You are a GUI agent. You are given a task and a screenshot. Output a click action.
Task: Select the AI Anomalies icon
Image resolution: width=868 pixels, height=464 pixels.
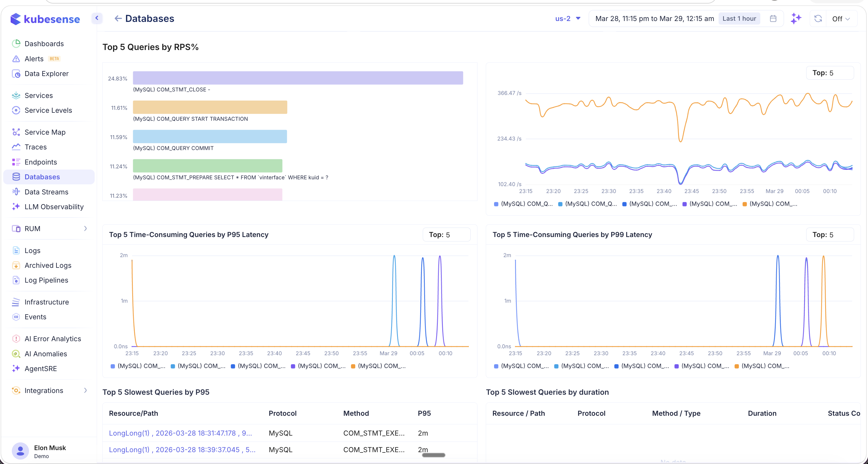16,354
